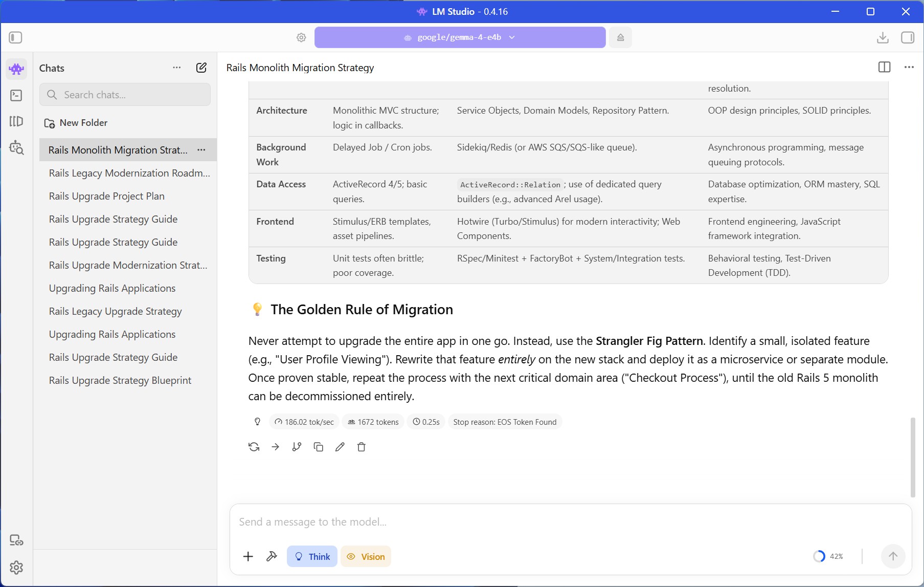Open My Models library icon

pos(16,121)
